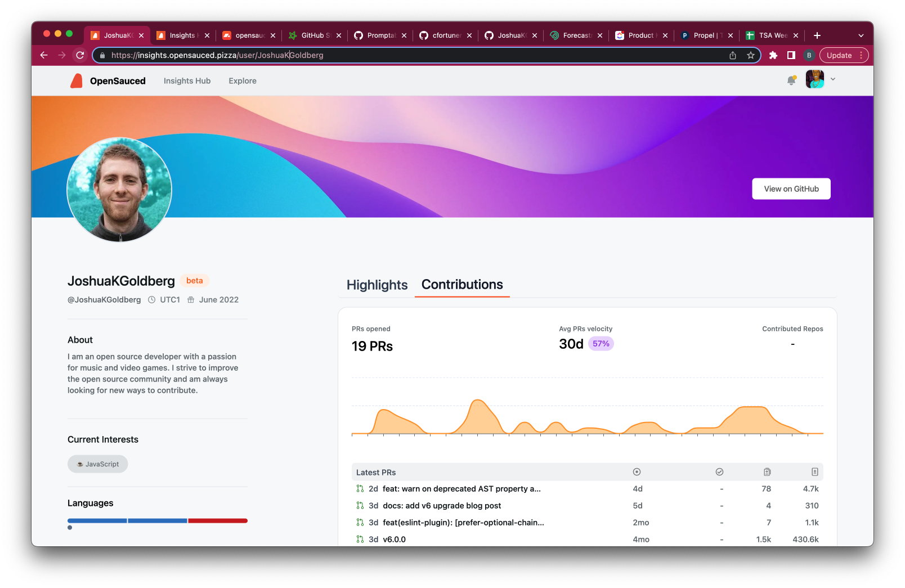Screen dimensions: 905x588
Task: Click the View on GitHub button
Action: click(791, 188)
